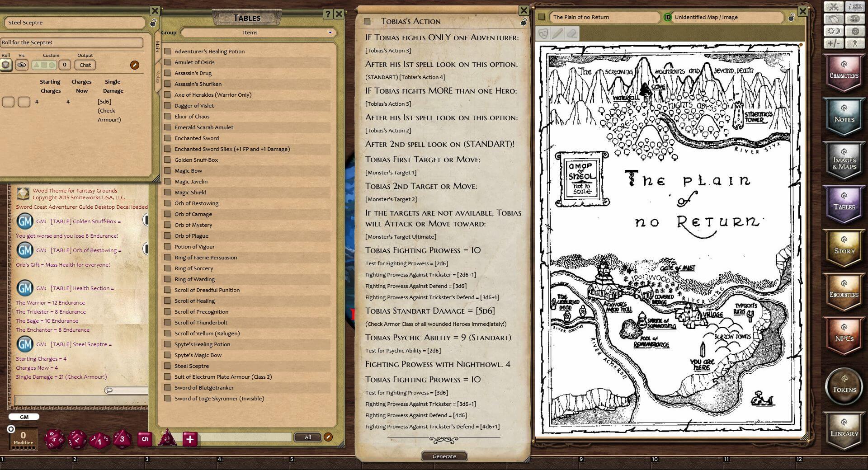Image resolution: width=868 pixels, height=470 pixels.
Task: Click the Modifier box
Action: [x=23, y=438]
